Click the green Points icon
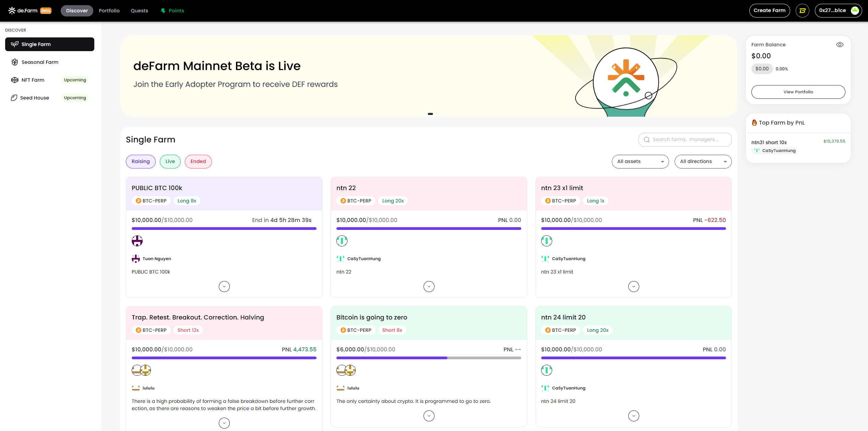Viewport: 868px width, 431px height. (163, 11)
